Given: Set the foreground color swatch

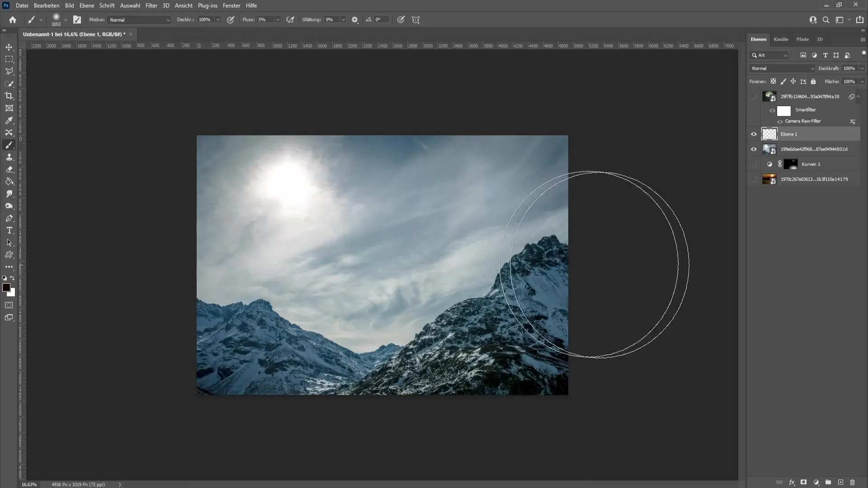Looking at the screenshot, I should (6, 288).
